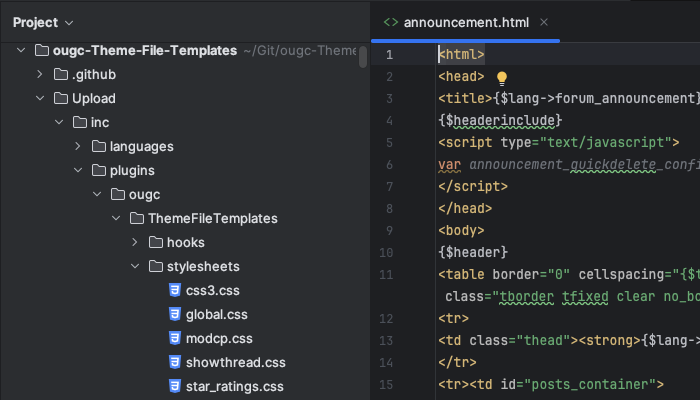Select the ThemeFileTemplates folder

click(x=212, y=219)
